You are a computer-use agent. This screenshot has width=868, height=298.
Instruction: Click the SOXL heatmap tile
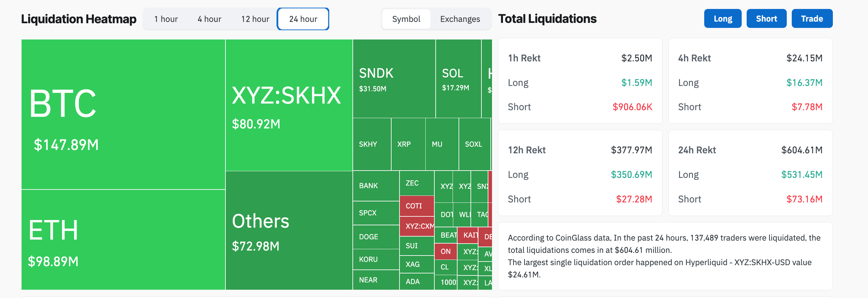tap(474, 144)
